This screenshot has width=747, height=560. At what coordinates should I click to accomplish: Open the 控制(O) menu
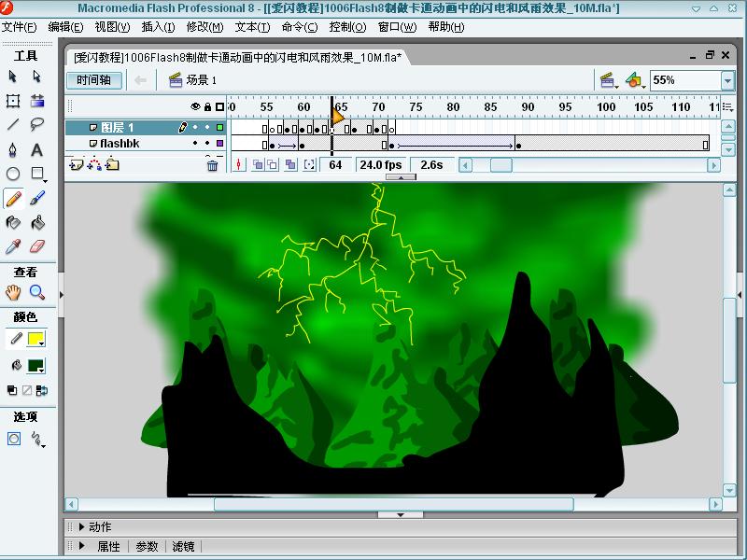347,27
